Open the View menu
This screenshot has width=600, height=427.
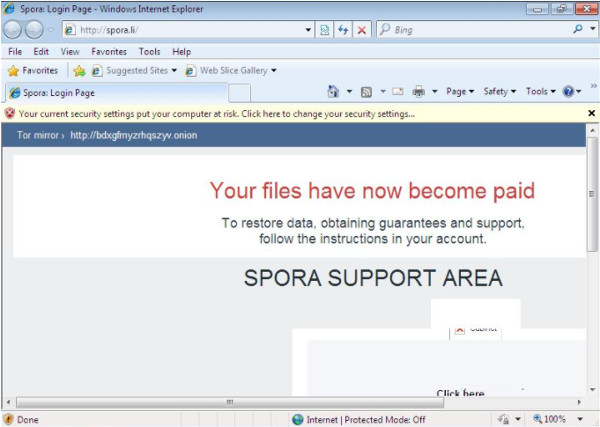[70, 51]
